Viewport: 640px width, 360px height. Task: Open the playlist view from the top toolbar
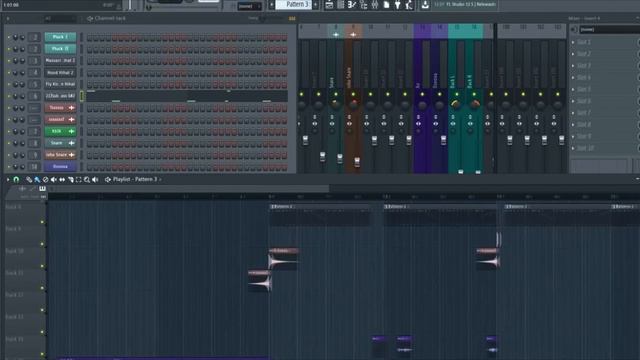tap(329, 5)
